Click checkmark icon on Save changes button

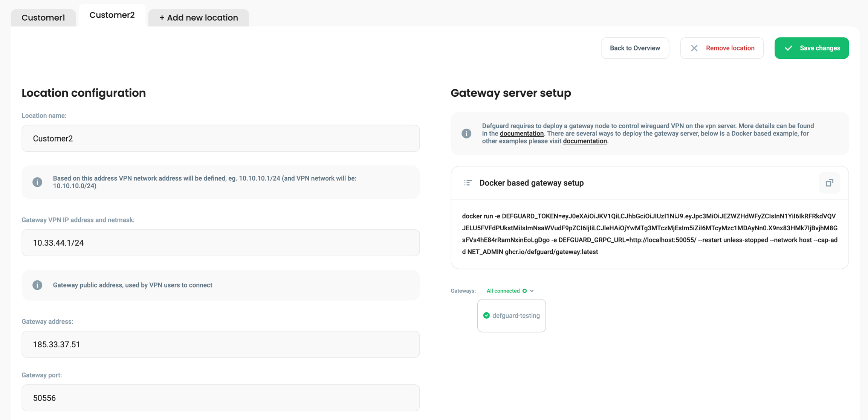point(789,48)
